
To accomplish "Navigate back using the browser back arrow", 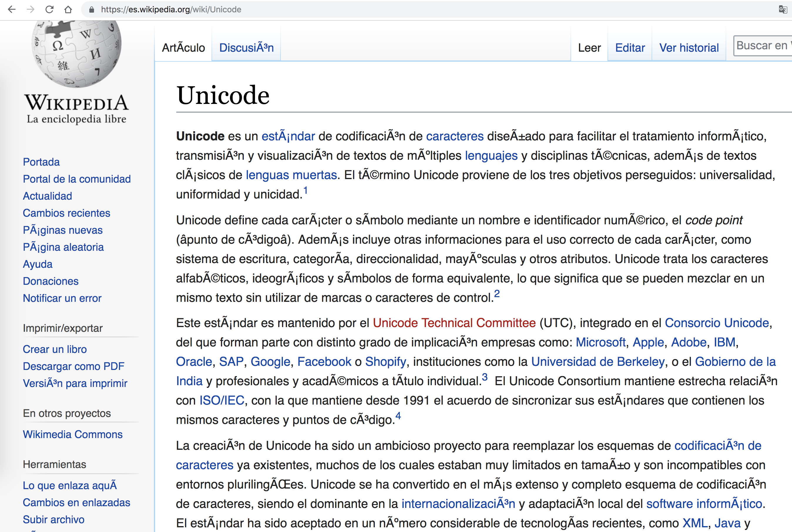I will coord(13,9).
